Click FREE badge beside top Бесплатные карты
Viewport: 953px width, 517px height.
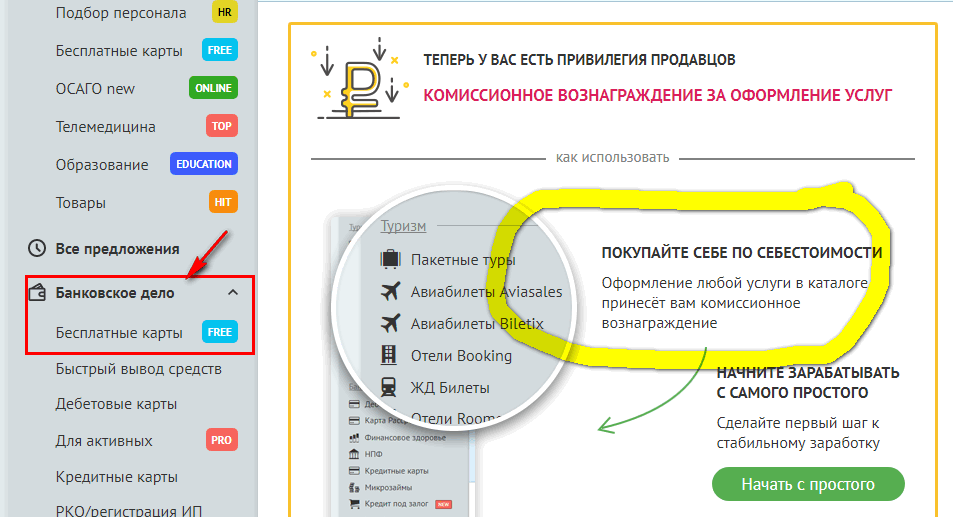[219, 50]
